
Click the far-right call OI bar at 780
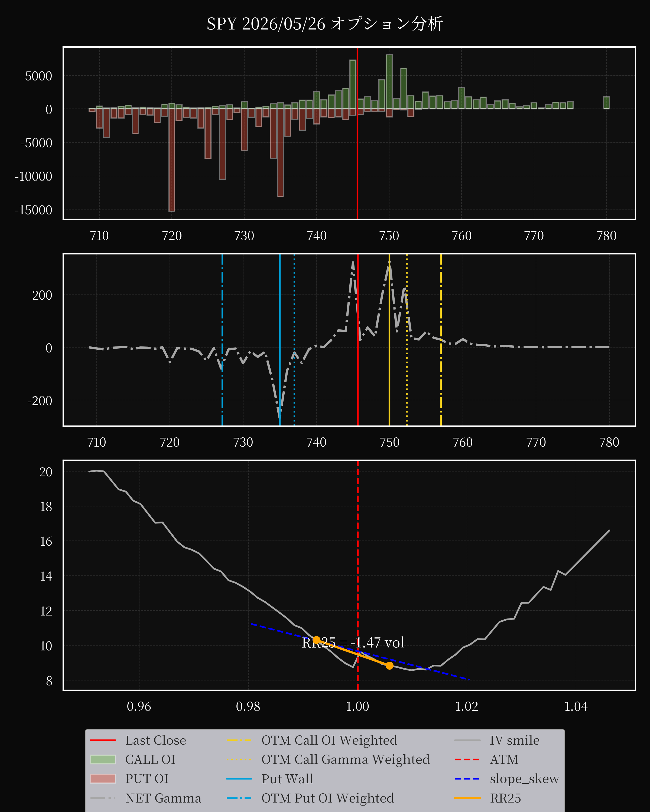[x=606, y=103]
